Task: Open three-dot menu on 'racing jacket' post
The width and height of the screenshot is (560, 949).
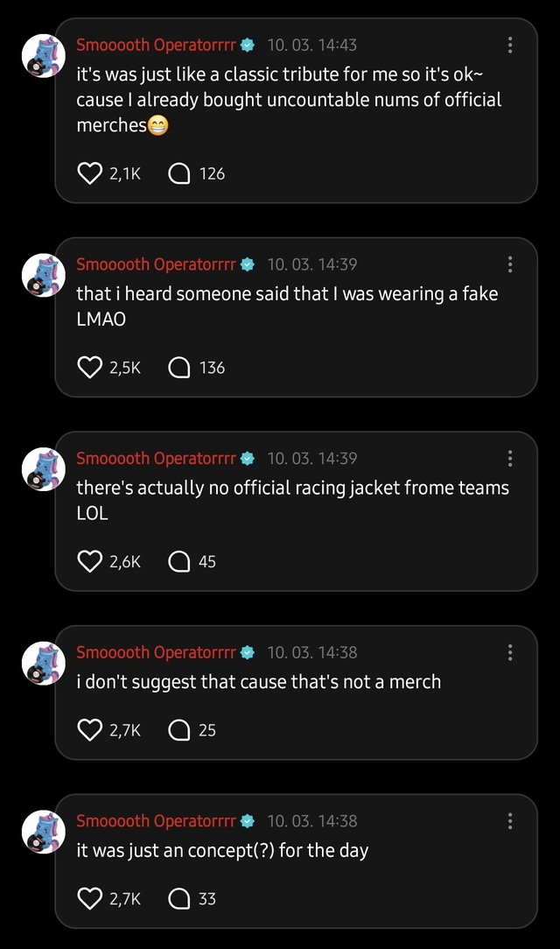Action: pyautogui.click(x=510, y=459)
